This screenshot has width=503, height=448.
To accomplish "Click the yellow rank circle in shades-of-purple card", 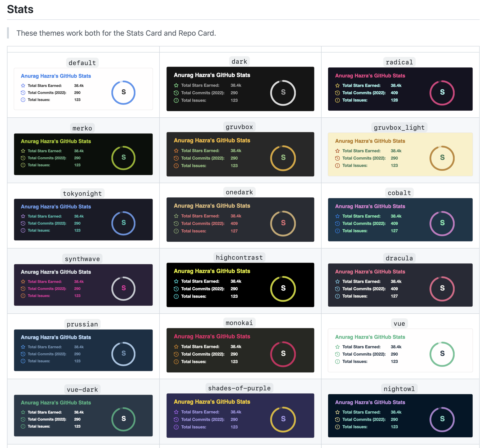I will tap(283, 419).
